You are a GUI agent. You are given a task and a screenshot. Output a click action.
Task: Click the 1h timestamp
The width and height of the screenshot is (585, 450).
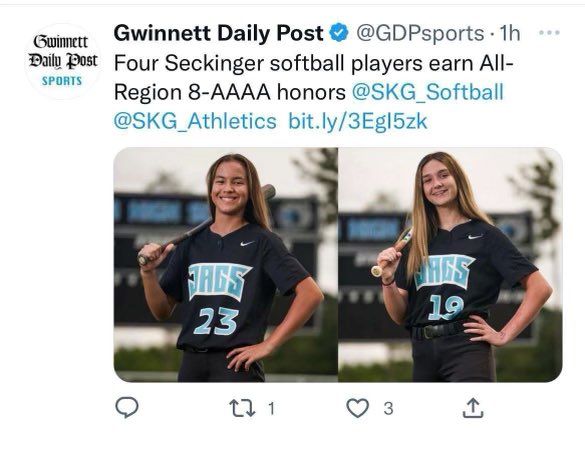[510, 33]
